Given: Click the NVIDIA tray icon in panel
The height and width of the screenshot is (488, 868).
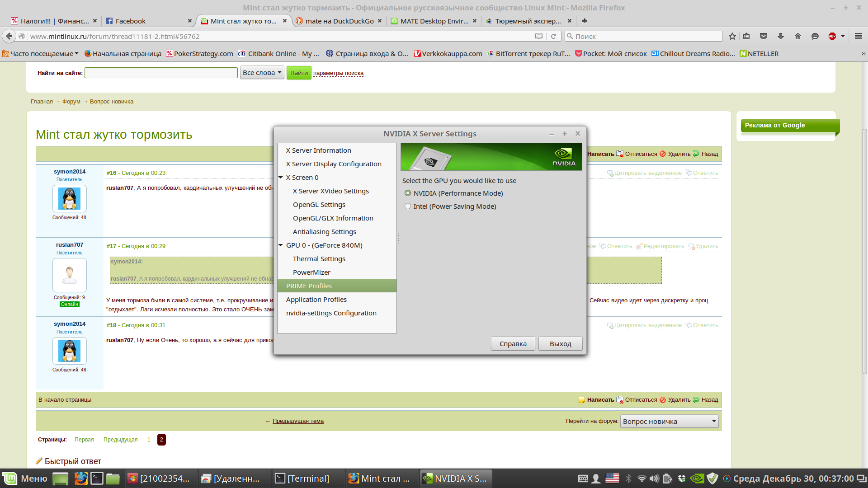Looking at the screenshot, I should coord(697,479).
